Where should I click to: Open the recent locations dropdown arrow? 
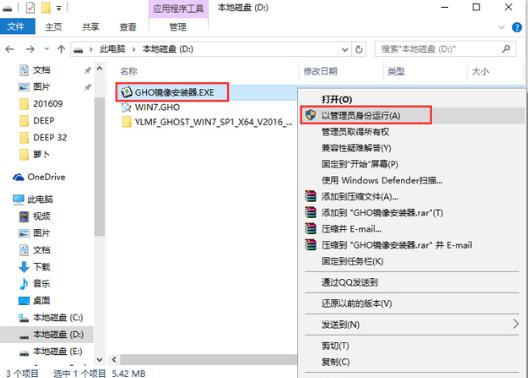[x=46, y=49]
